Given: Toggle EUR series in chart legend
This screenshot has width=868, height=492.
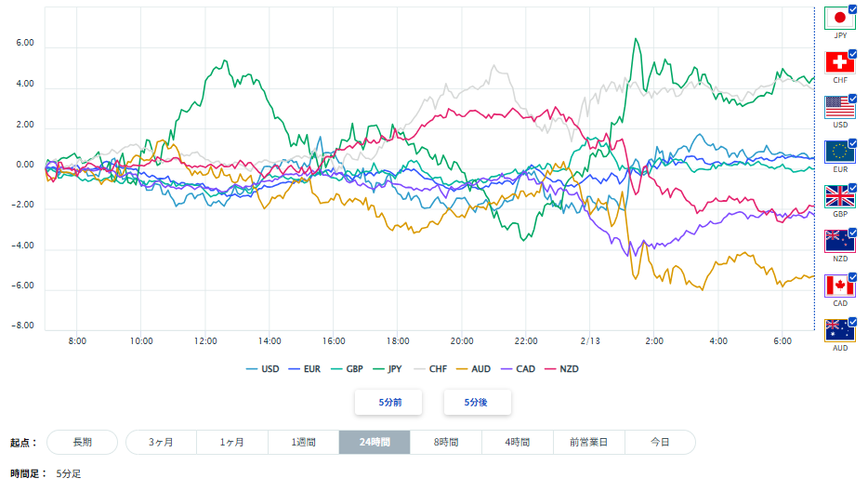Looking at the screenshot, I should 305,369.
